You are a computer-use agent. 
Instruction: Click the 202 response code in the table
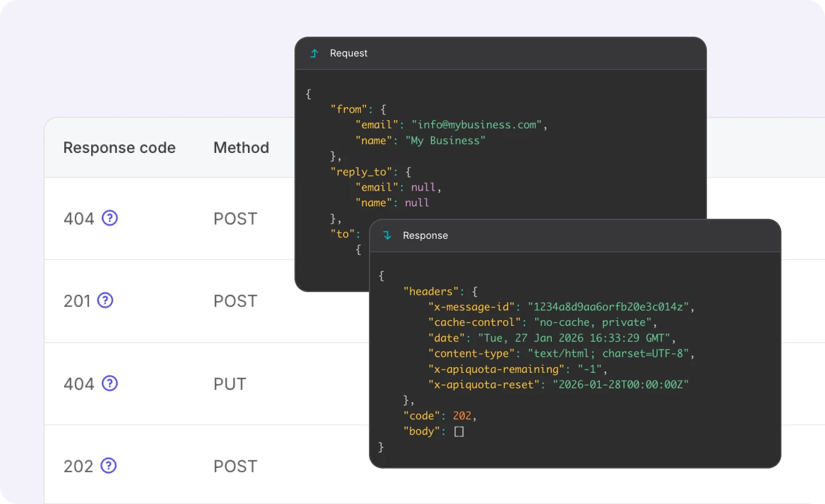click(x=78, y=466)
